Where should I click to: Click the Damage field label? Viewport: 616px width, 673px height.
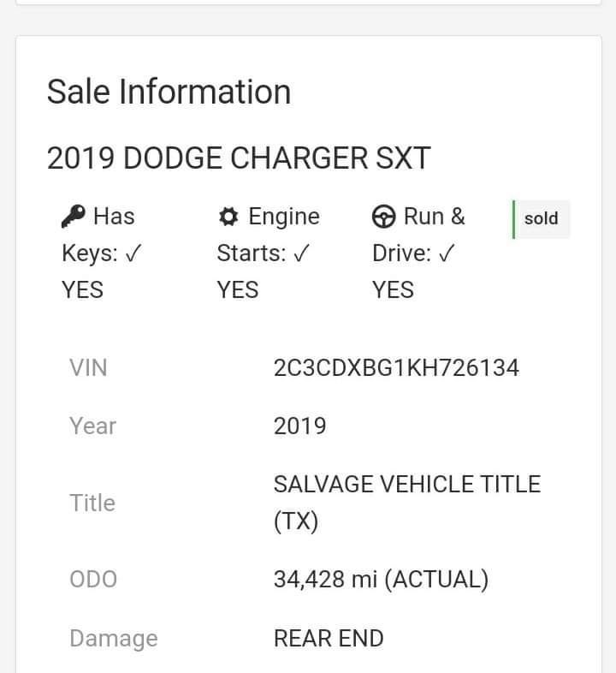pos(113,639)
